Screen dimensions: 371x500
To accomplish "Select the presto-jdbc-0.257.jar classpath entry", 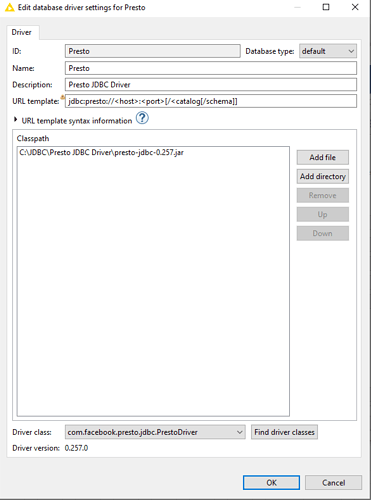I will (x=101, y=153).
